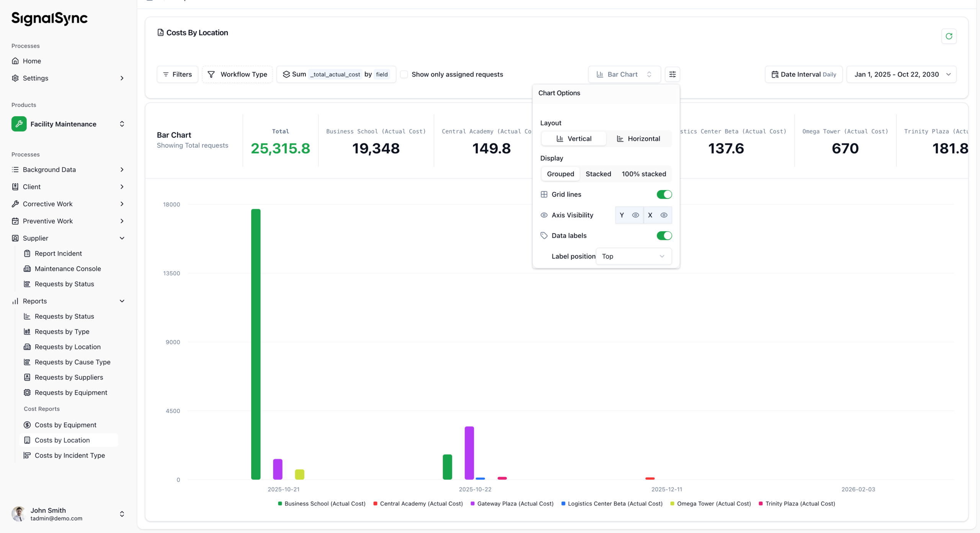
Task: Turn off the Grid lines switch
Action: [x=664, y=194]
